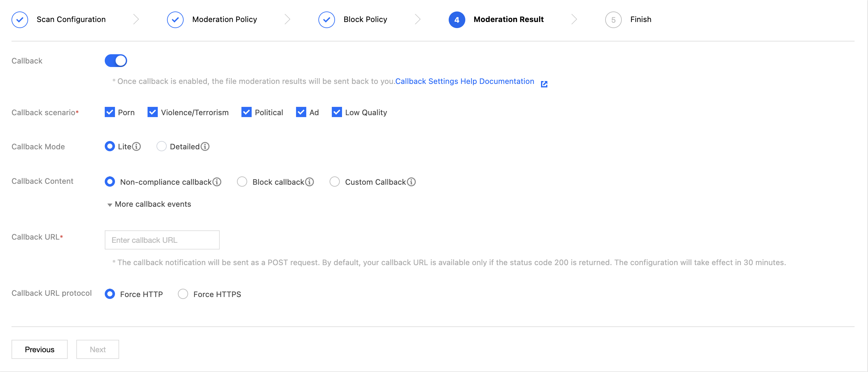Click the chevron after Block Policy step
This screenshot has height=372, width=868.
[x=417, y=19]
